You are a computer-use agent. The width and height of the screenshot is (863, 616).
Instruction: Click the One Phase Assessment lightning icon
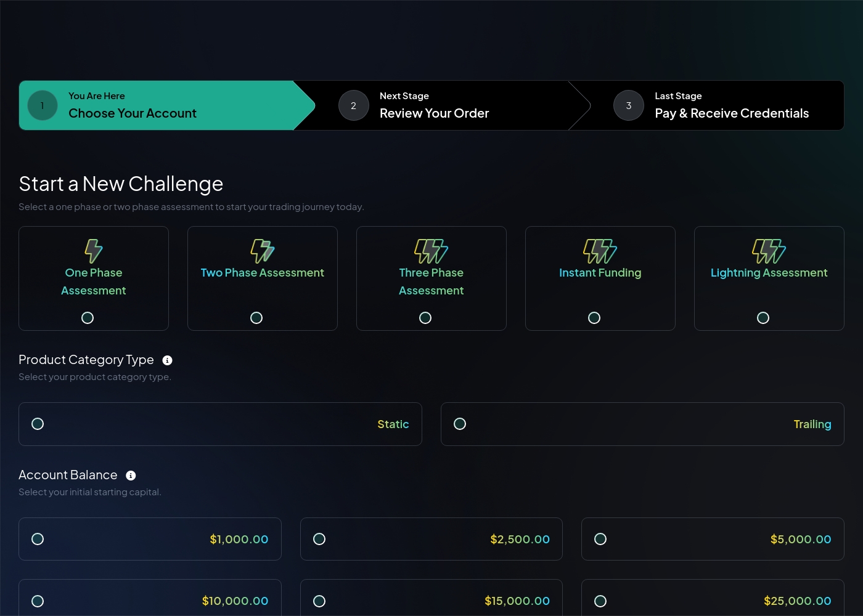94,251
